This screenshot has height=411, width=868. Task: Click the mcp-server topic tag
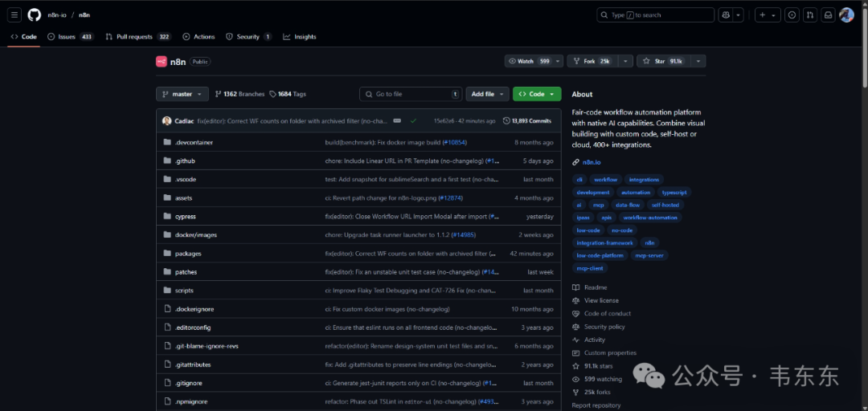[x=649, y=255]
